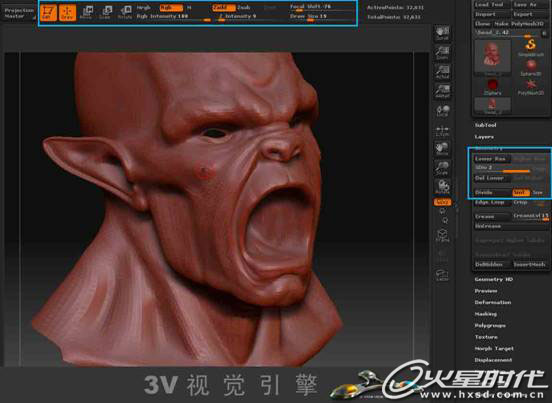
Task: Click the Scale view icon in right shelf
Action: click(442, 168)
